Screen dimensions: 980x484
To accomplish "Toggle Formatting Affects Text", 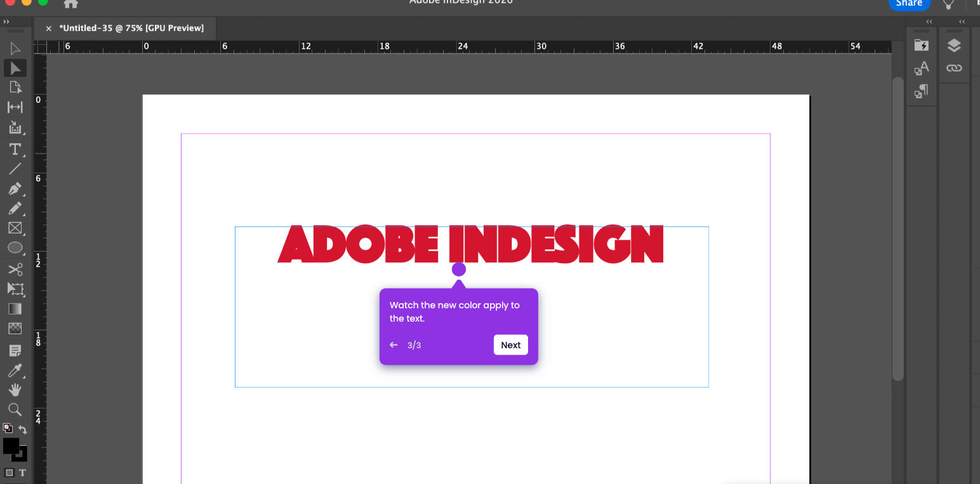I will [22, 473].
